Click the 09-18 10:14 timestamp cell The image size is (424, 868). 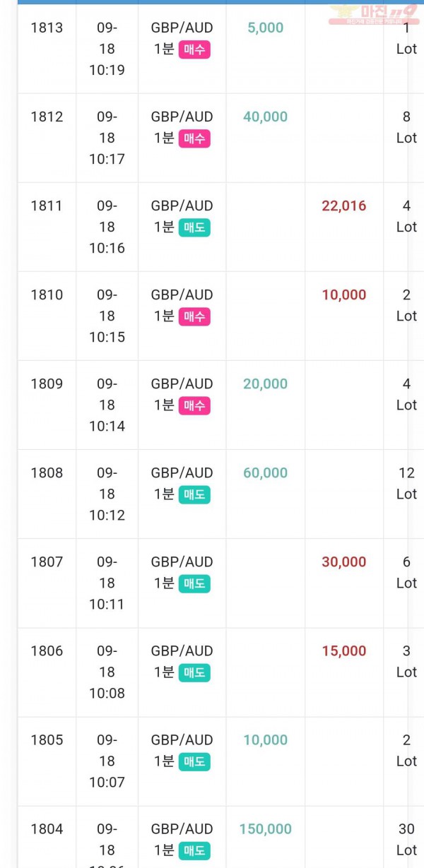click(107, 405)
